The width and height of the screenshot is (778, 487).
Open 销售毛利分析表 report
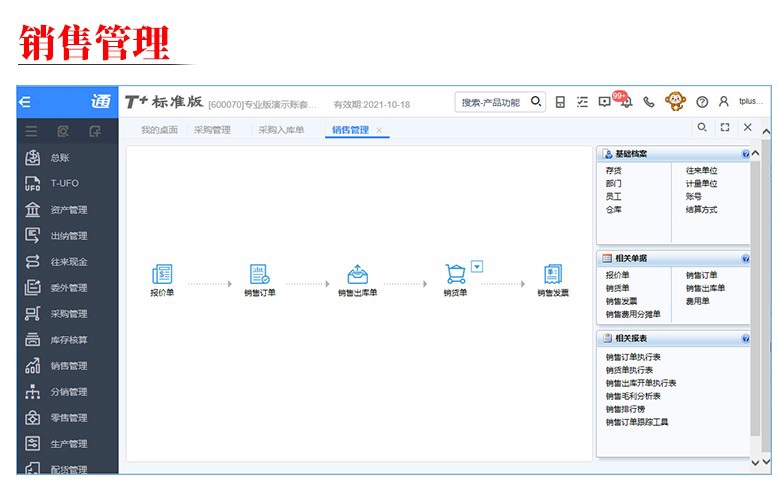click(x=633, y=396)
